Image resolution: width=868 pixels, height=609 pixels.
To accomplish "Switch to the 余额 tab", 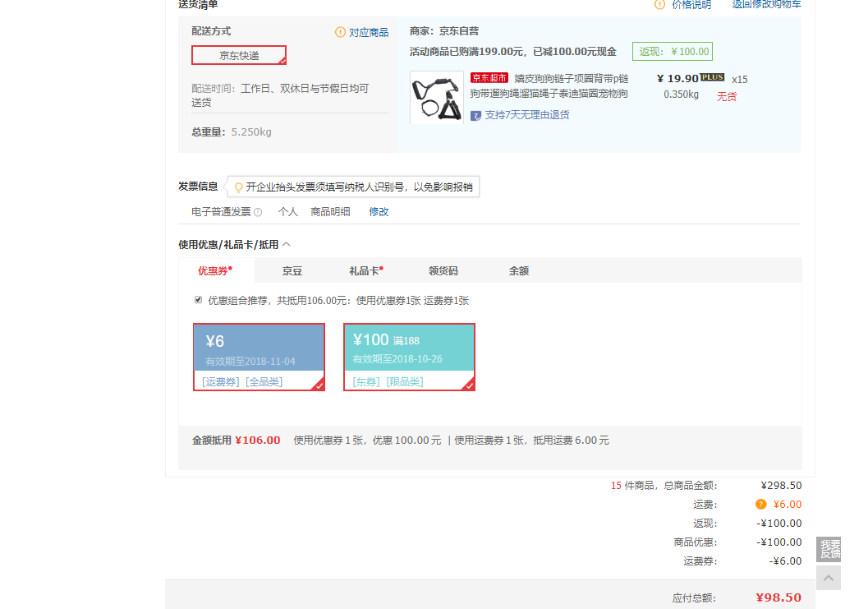I will pos(519,271).
